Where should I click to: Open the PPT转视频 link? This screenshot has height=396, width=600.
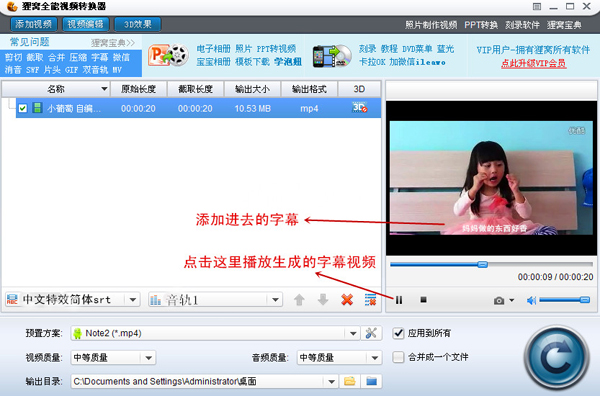tap(276, 49)
